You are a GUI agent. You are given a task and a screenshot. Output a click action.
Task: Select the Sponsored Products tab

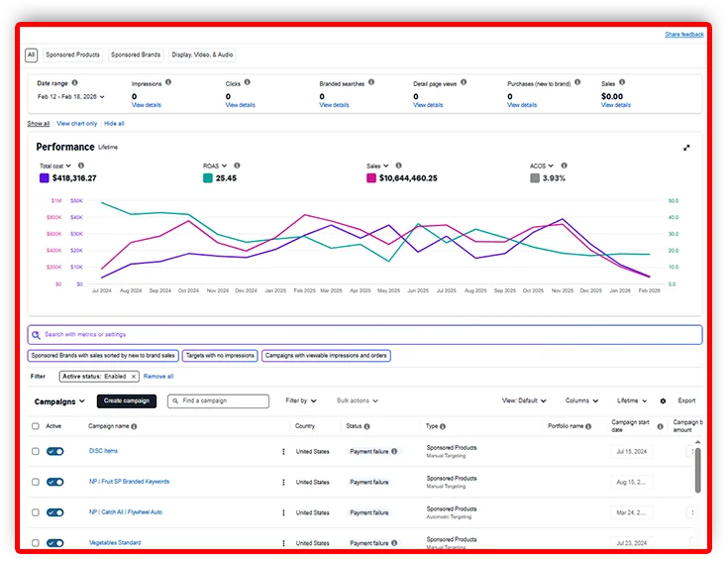pyautogui.click(x=73, y=55)
